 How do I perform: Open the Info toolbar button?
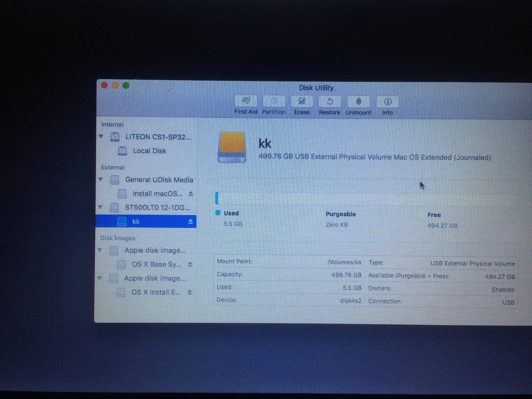387,102
